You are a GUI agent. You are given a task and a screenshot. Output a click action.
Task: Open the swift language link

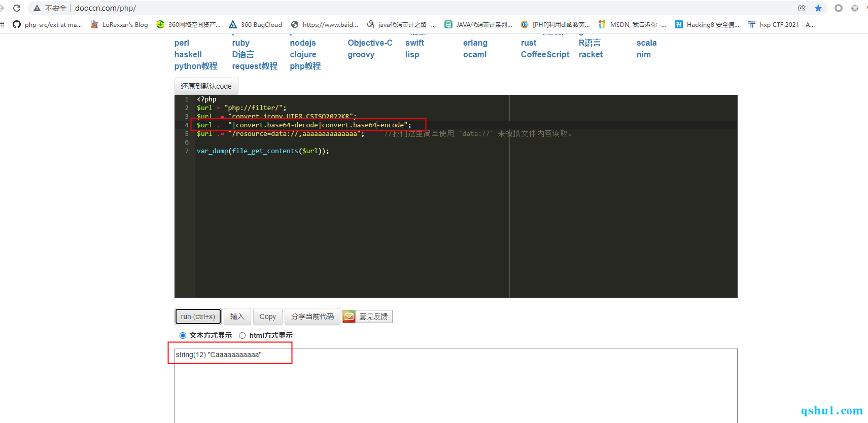415,43
